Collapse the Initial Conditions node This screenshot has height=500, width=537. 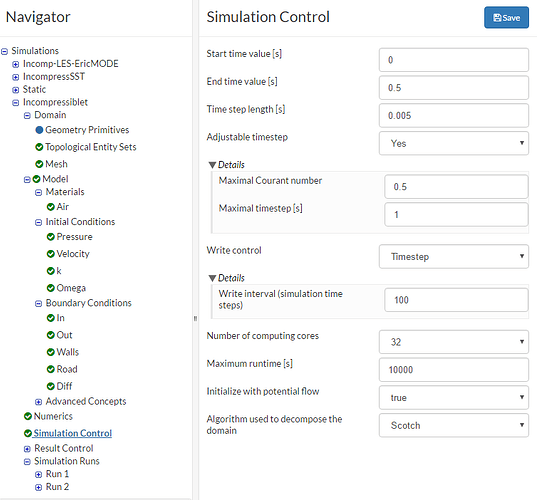(38, 222)
